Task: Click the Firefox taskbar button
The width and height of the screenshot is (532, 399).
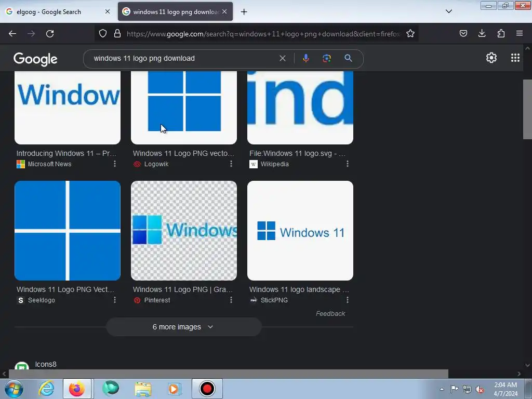Action: (77, 389)
